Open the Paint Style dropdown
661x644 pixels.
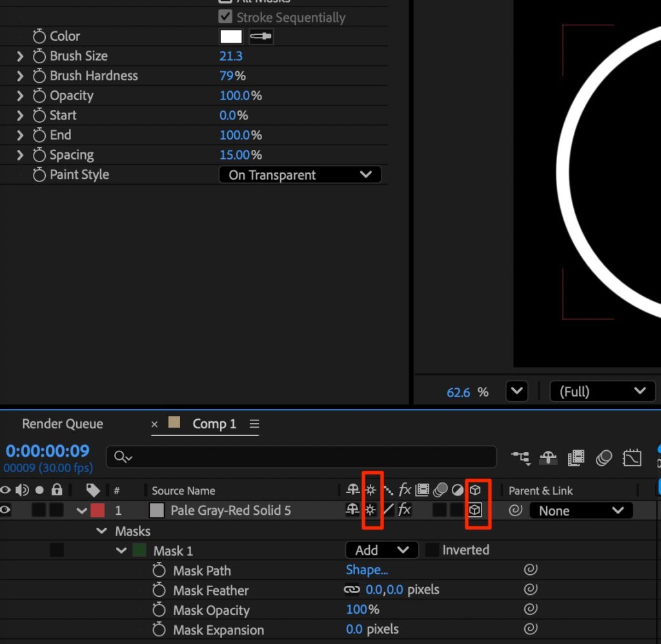click(300, 175)
